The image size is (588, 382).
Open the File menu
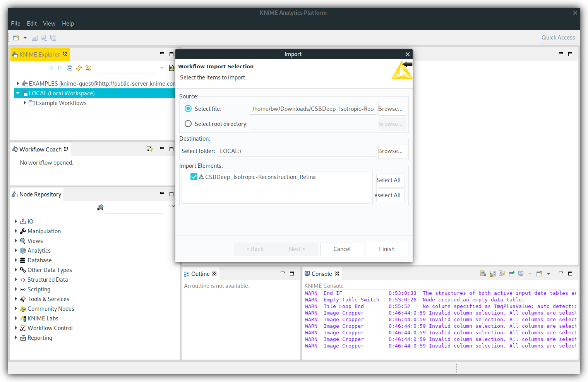click(x=15, y=24)
